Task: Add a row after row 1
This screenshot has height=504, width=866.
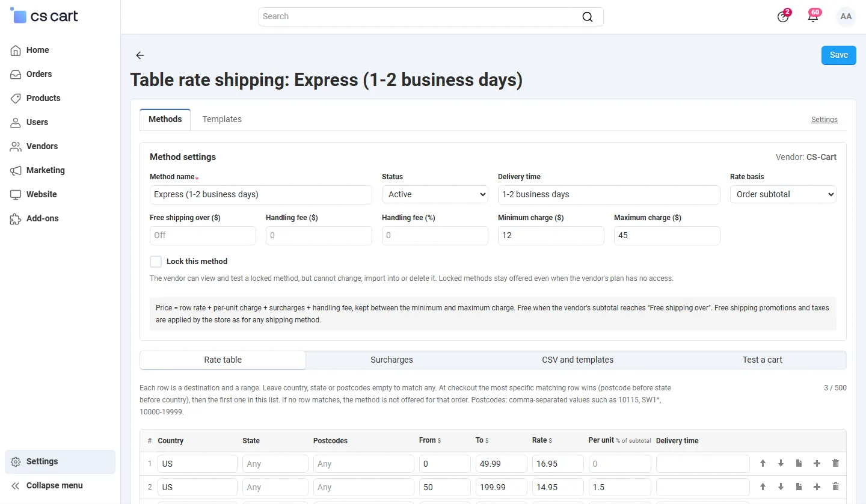Action: [817, 463]
